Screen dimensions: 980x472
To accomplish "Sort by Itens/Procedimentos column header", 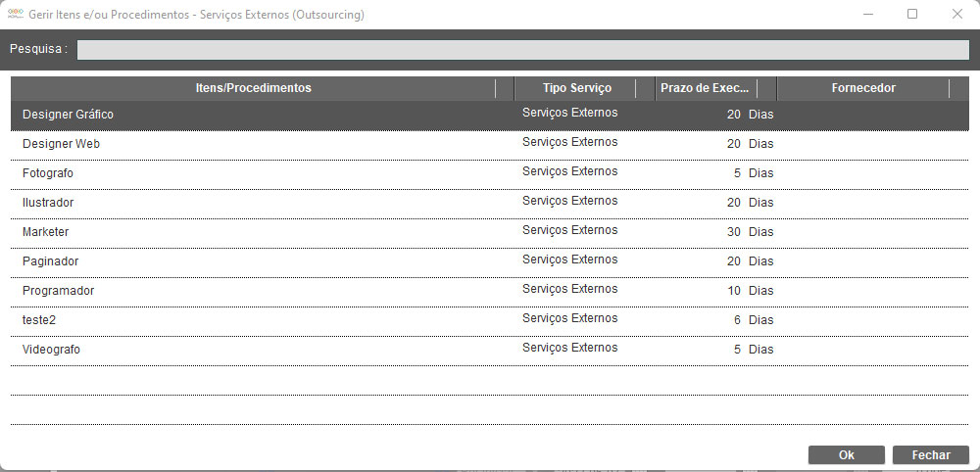I will point(253,88).
